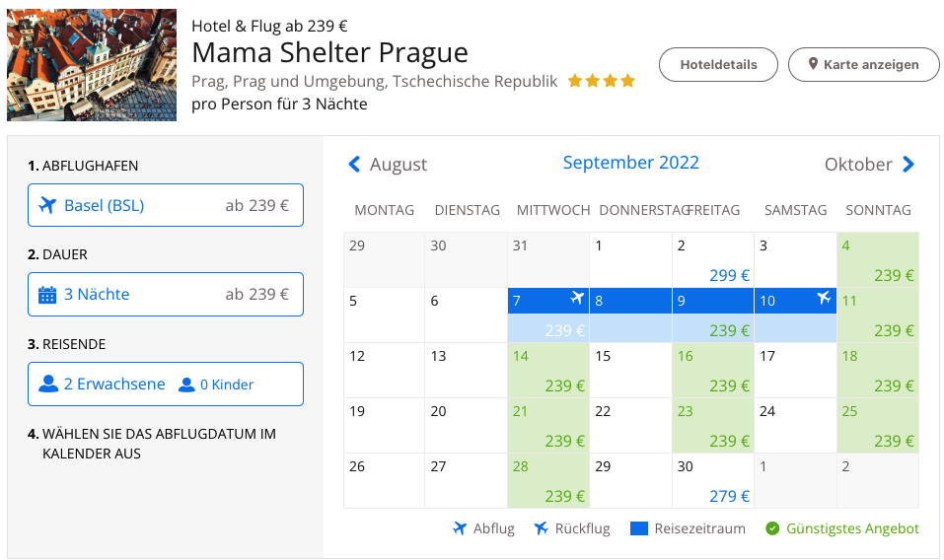The image size is (944, 560).
Task: Open the travellers selector with 2 Erwachsene
Action: [x=165, y=384]
